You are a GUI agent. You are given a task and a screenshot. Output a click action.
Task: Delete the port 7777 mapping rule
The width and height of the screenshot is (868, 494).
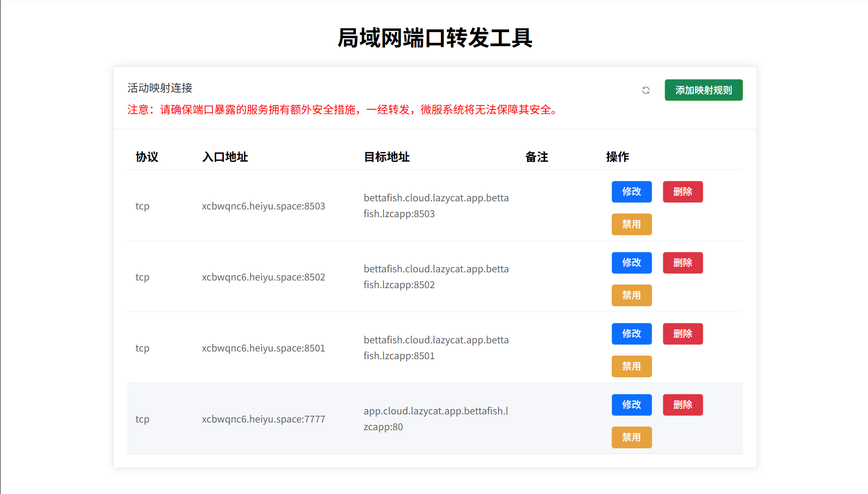(x=683, y=405)
